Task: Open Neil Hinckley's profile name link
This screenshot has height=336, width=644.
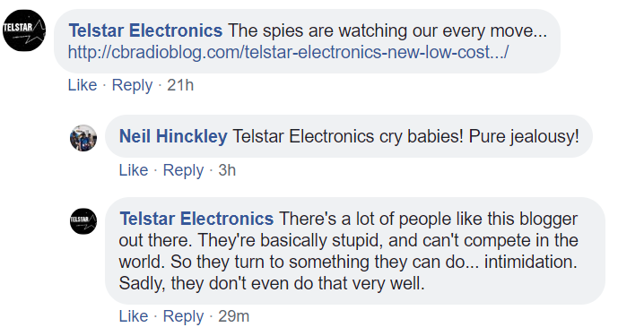Action: pos(173,136)
